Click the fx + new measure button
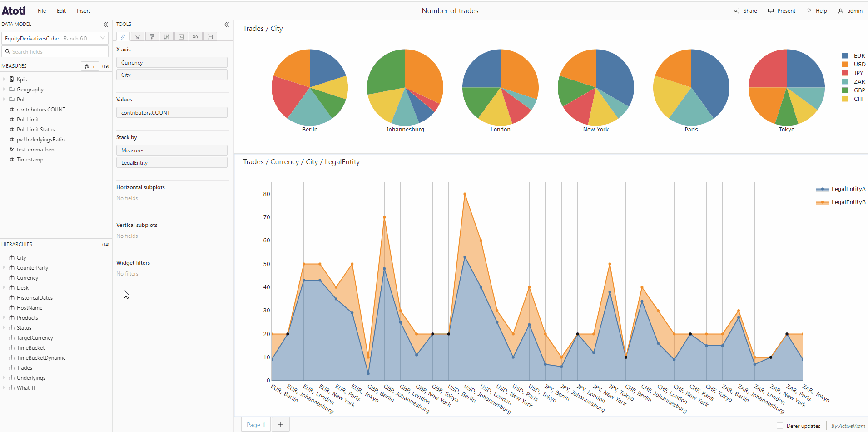 tap(90, 66)
